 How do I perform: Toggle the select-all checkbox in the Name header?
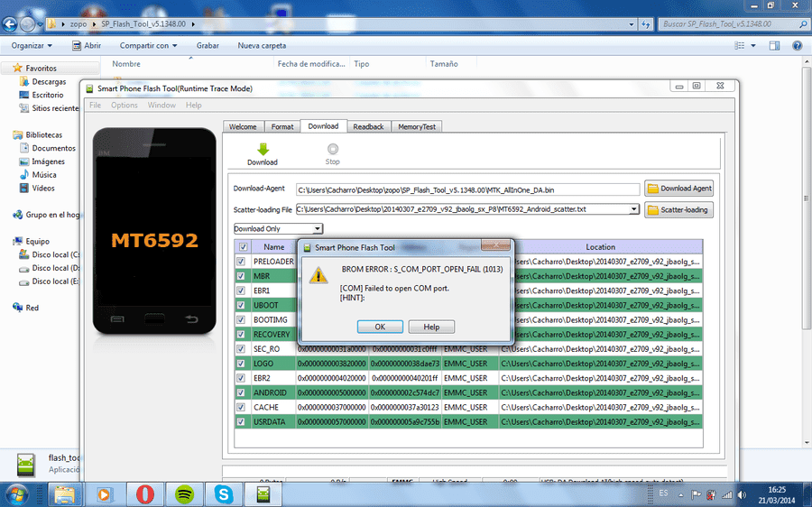click(x=243, y=247)
